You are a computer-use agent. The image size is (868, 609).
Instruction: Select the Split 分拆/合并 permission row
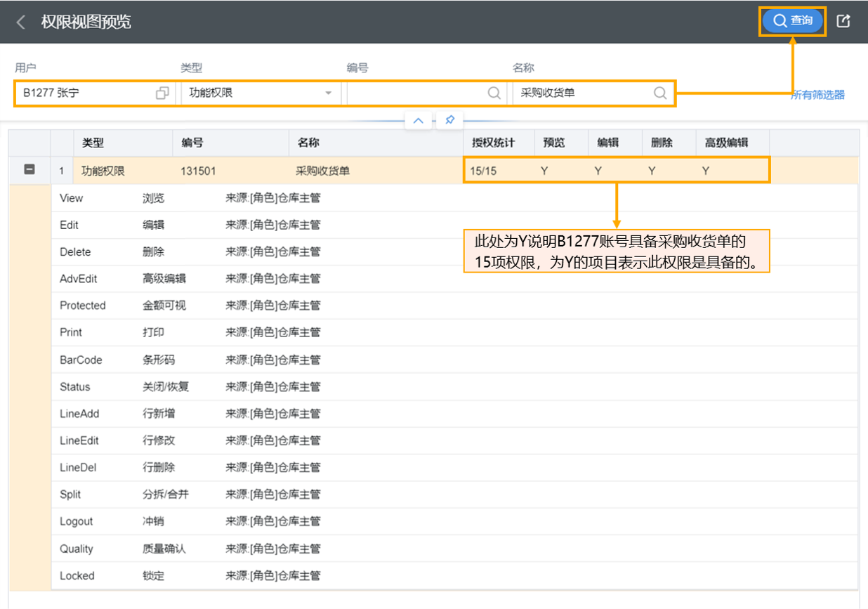coord(454,495)
